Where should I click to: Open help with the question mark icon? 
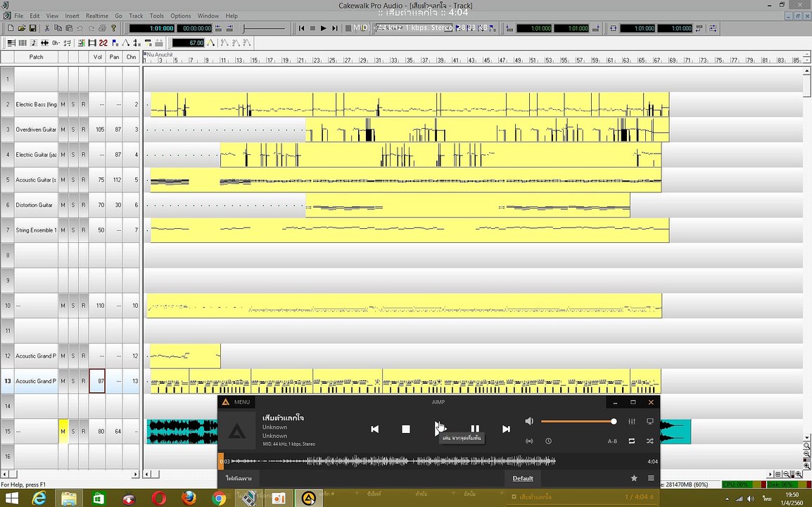(x=114, y=28)
